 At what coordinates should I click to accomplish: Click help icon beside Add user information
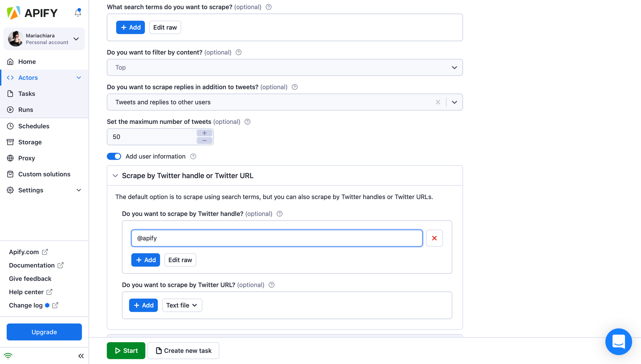click(x=193, y=157)
